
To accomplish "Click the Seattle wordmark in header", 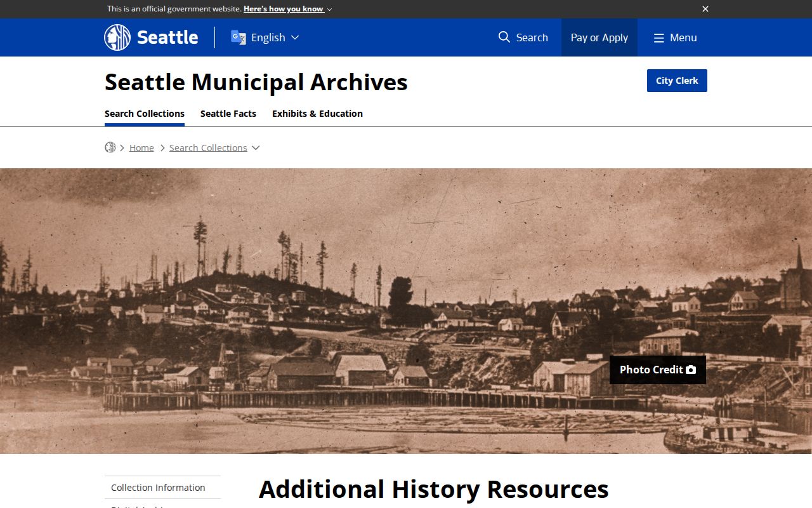I will (x=167, y=37).
